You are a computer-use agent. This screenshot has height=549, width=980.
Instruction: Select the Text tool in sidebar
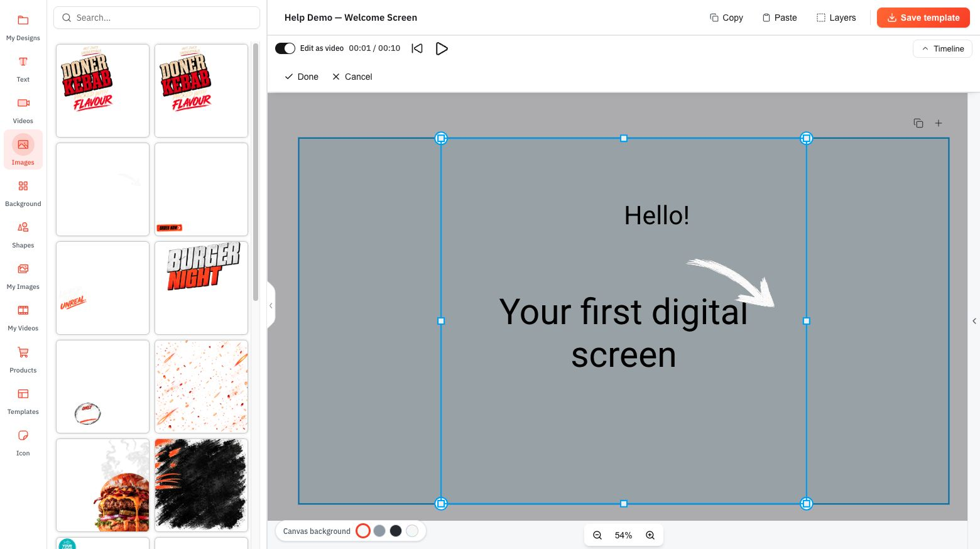(23, 68)
